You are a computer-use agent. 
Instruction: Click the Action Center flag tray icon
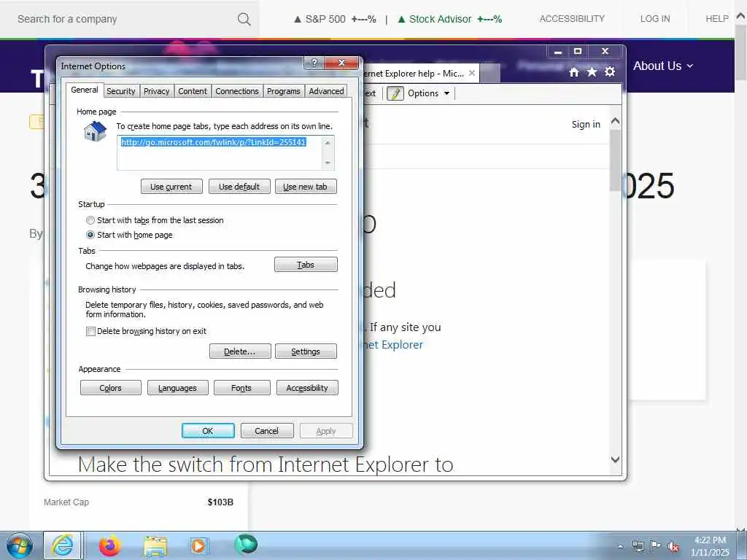point(656,546)
